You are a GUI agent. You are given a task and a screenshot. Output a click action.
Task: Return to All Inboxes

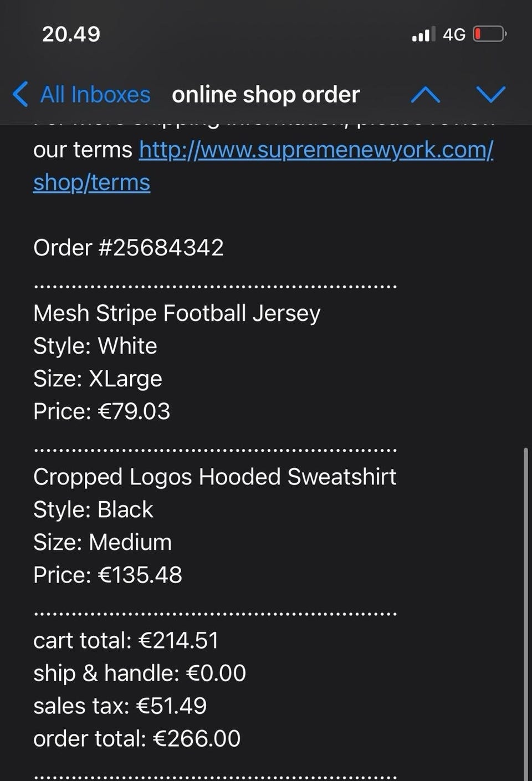tap(95, 95)
